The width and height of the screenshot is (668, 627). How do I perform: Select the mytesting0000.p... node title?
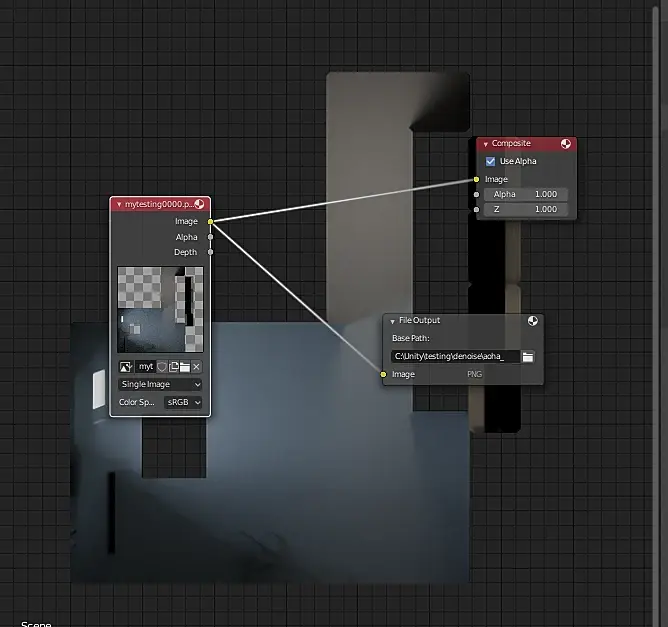[x=159, y=204]
